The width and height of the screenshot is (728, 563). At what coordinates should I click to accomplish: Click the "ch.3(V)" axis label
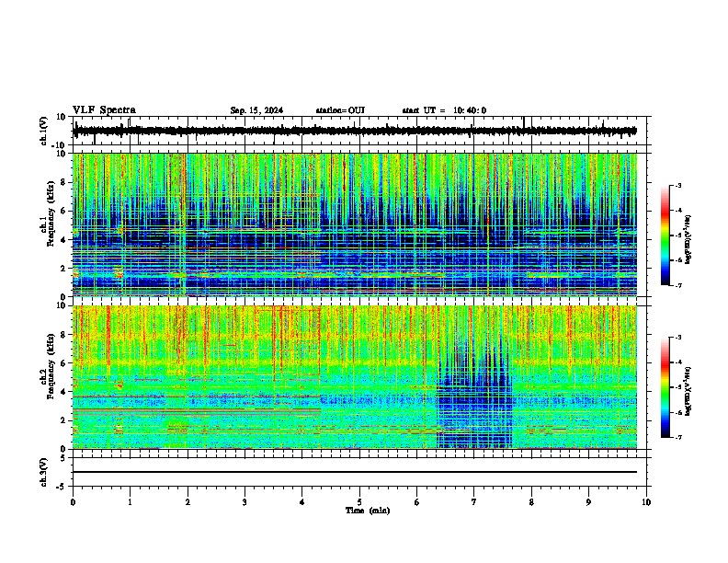click(44, 472)
